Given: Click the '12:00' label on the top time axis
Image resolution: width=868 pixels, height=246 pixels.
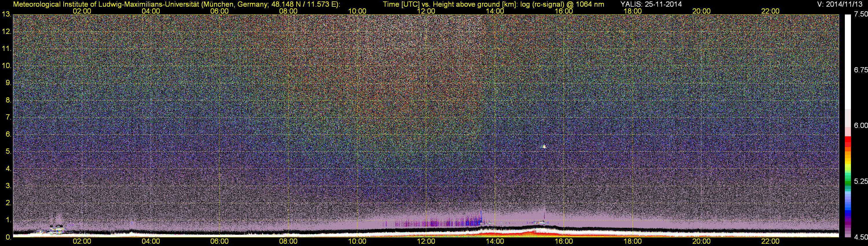Looking at the screenshot, I should pyautogui.click(x=426, y=11).
